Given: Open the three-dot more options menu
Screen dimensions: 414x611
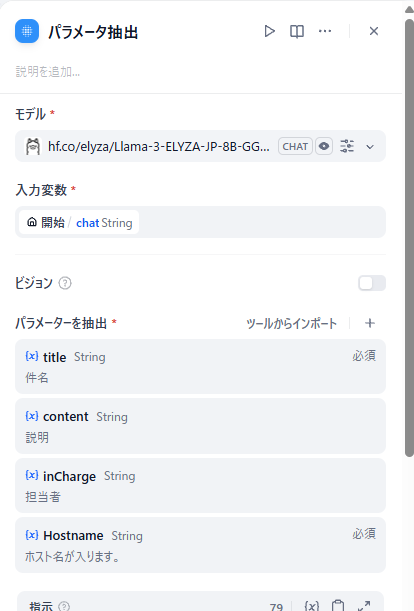Looking at the screenshot, I should [x=325, y=31].
